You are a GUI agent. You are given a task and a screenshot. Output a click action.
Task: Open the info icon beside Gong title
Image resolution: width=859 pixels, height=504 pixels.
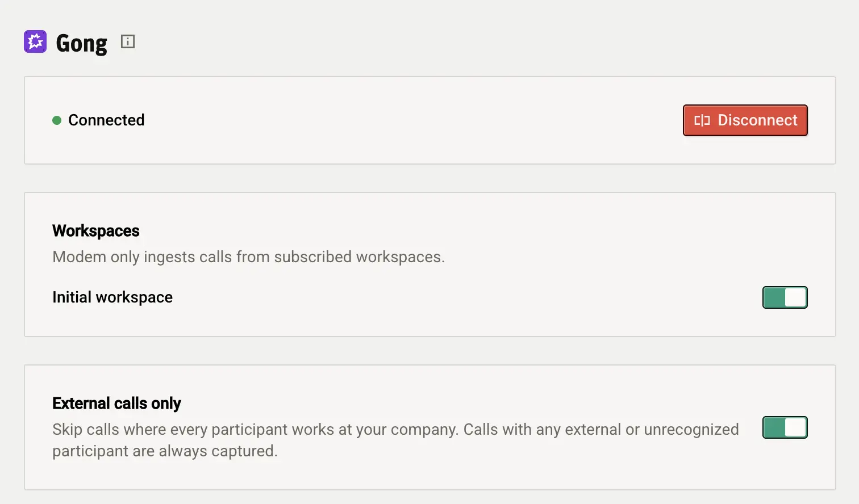(x=128, y=41)
